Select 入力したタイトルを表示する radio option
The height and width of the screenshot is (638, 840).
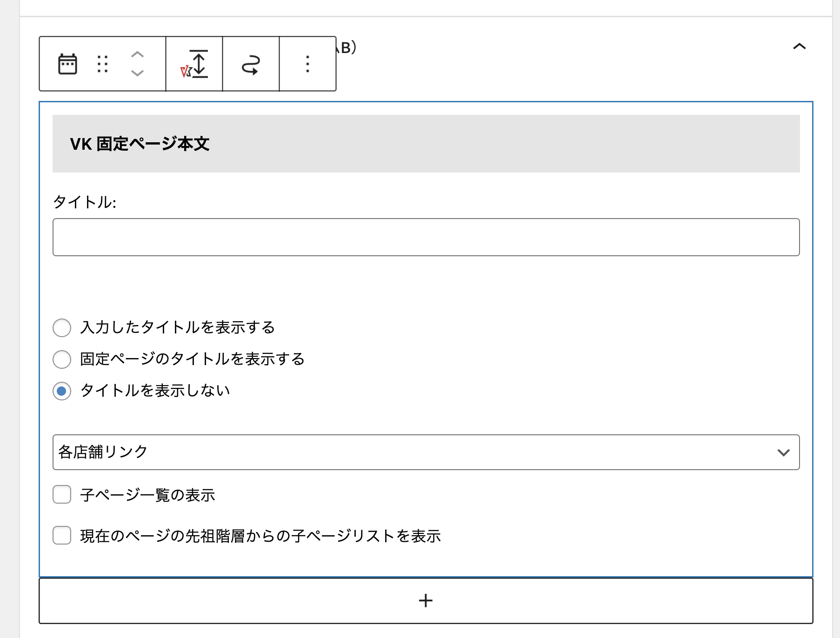pos(62,328)
